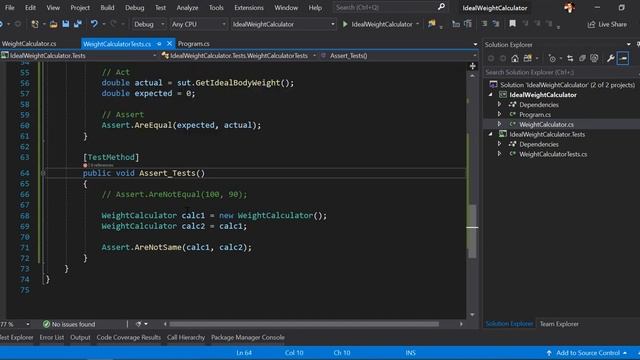The width and height of the screenshot is (640, 360).
Task: Start debugging with the green play icon
Action: click(x=345, y=24)
